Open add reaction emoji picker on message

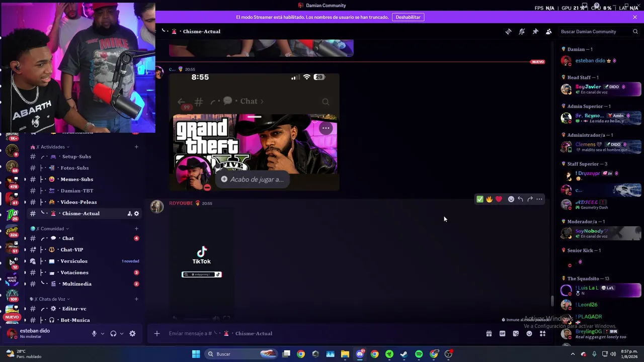pyautogui.click(x=511, y=199)
